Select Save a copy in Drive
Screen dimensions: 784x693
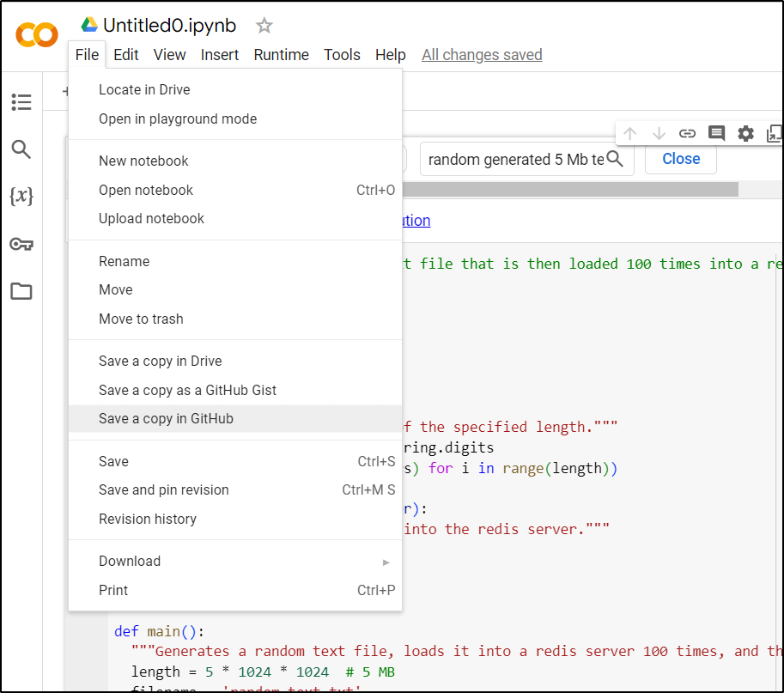[235, 361]
